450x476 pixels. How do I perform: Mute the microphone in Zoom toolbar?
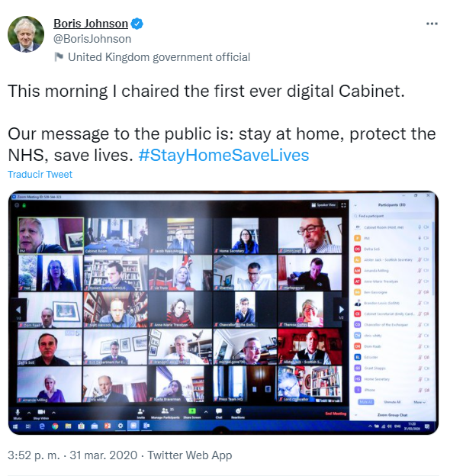tap(18, 412)
